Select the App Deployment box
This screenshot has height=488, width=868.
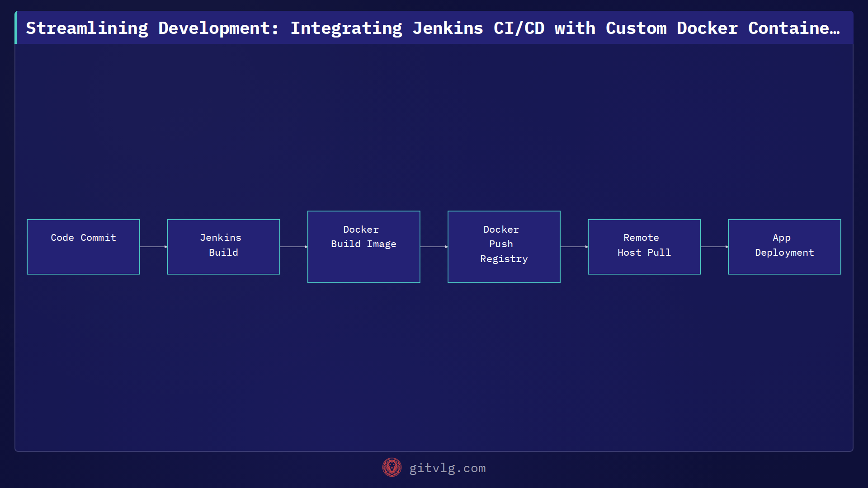(x=784, y=247)
